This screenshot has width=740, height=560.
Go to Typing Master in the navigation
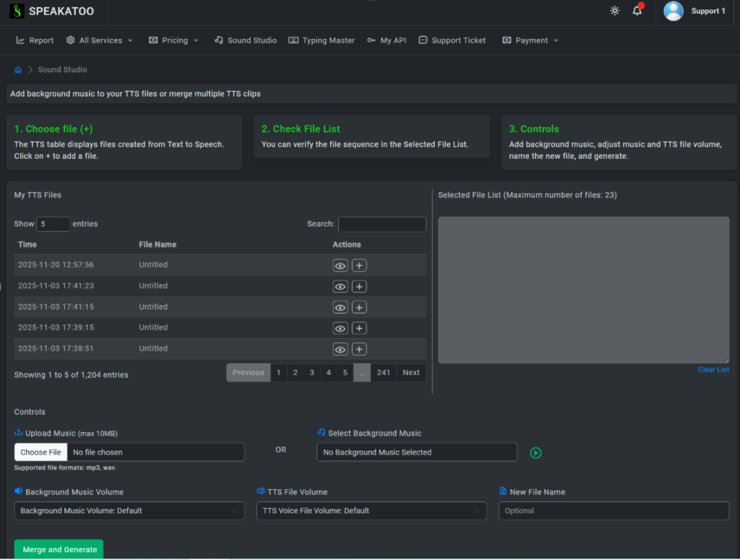[322, 40]
